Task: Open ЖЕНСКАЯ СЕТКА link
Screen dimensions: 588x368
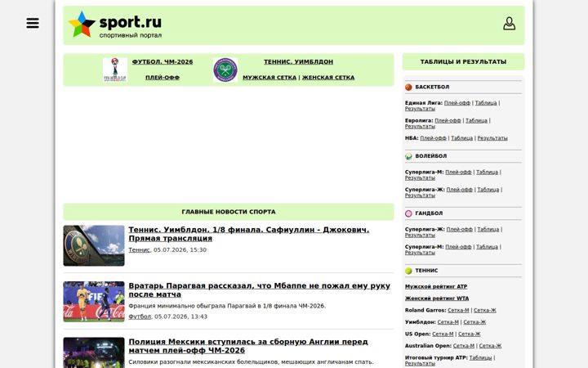Action: point(328,78)
